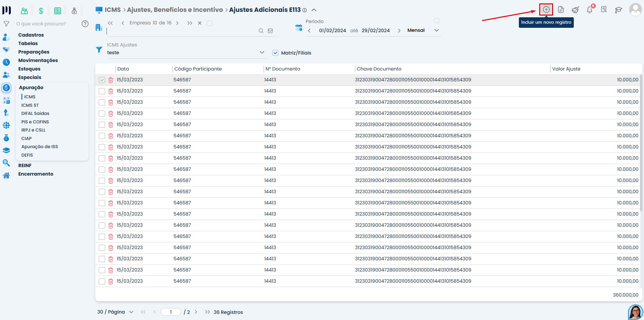Click the Incluir um novo registro plus icon
The image size is (644, 320).
pyautogui.click(x=546, y=9)
